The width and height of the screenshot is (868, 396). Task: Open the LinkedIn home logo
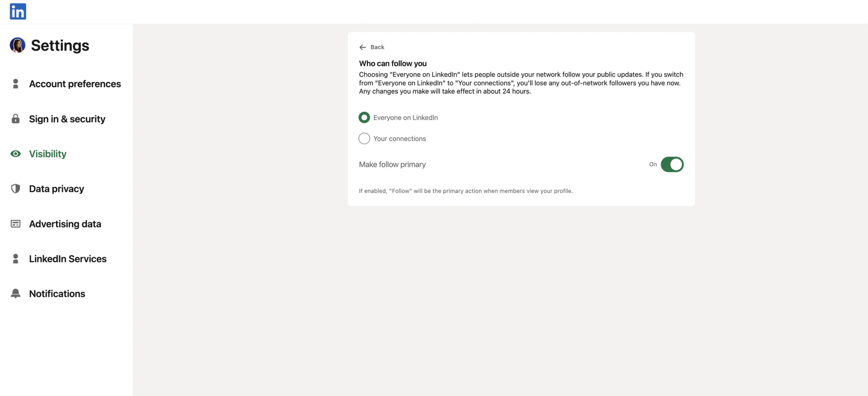tap(18, 11)
